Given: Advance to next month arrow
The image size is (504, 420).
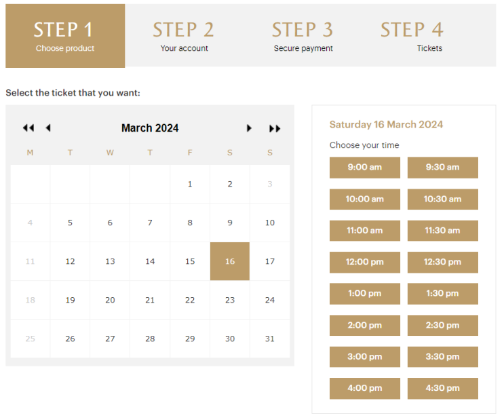Looking at the screenshot, I should point(249,128).
